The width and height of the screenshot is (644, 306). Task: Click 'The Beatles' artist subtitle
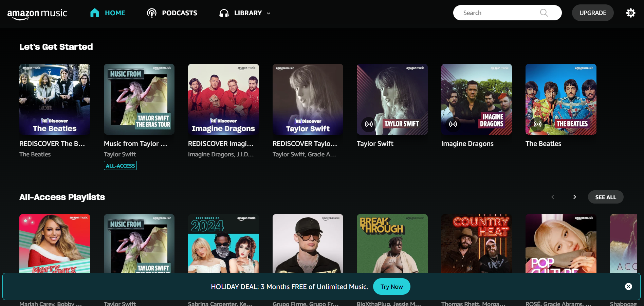[35, 154]
